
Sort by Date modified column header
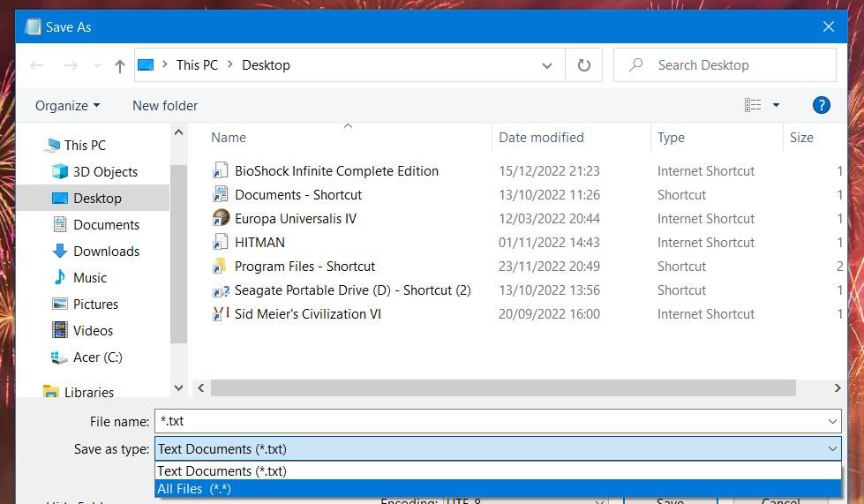(x=541, y=138)
